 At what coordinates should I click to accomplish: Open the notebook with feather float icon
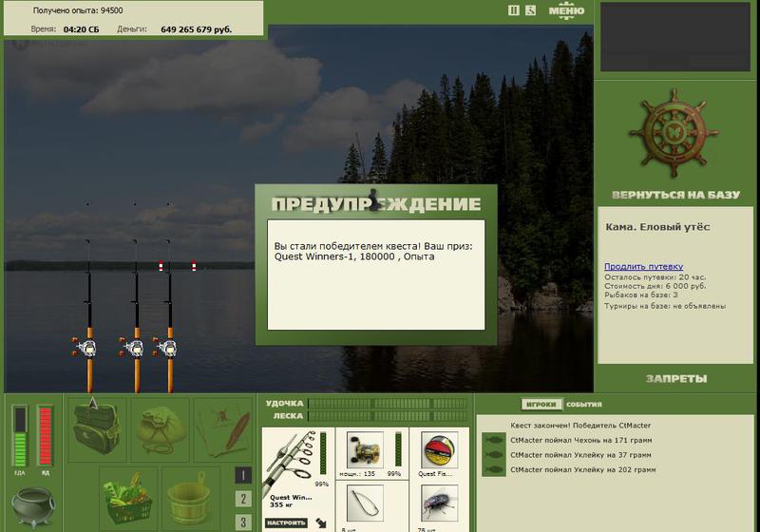click(223, 428)
